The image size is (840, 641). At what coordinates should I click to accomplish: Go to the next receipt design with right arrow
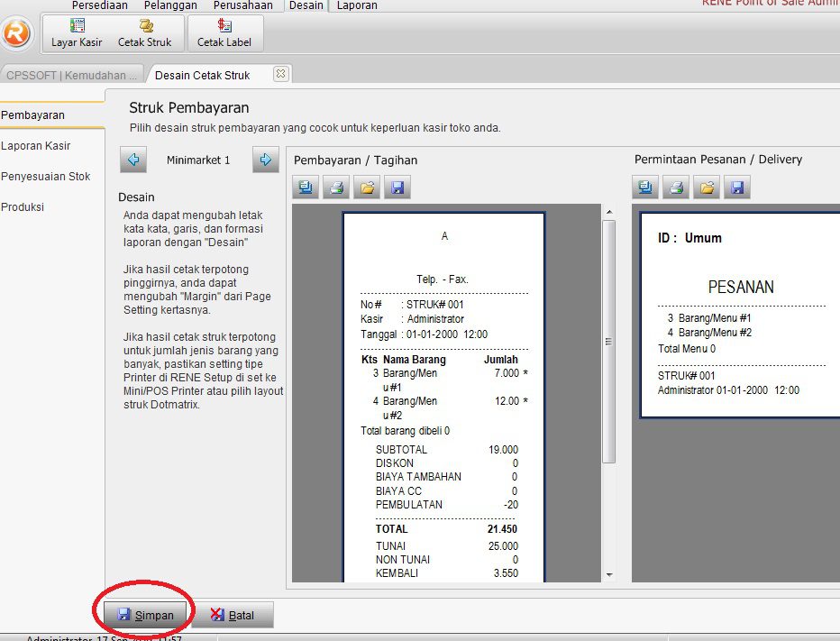[x=266, y=160]
